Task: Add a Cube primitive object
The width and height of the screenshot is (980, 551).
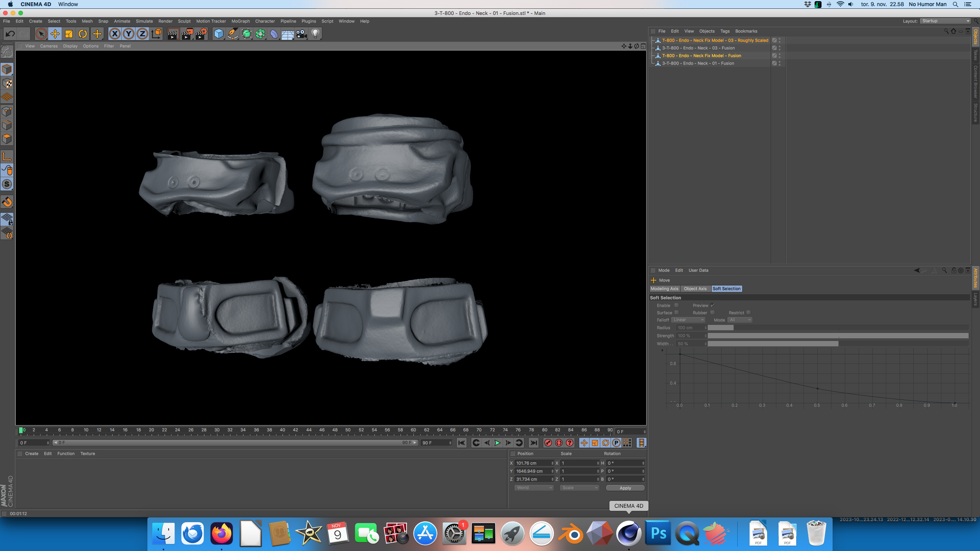Action: coord(219,34)
